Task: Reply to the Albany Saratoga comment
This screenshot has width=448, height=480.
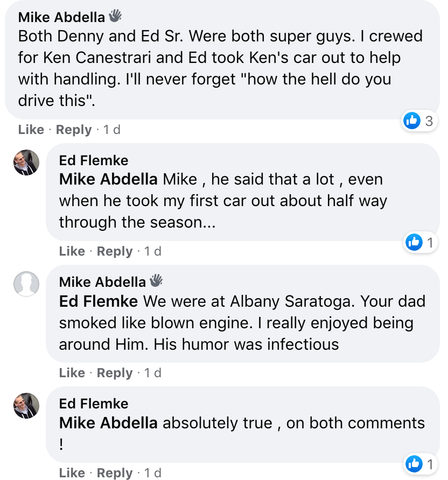Action: click(115, 373)
